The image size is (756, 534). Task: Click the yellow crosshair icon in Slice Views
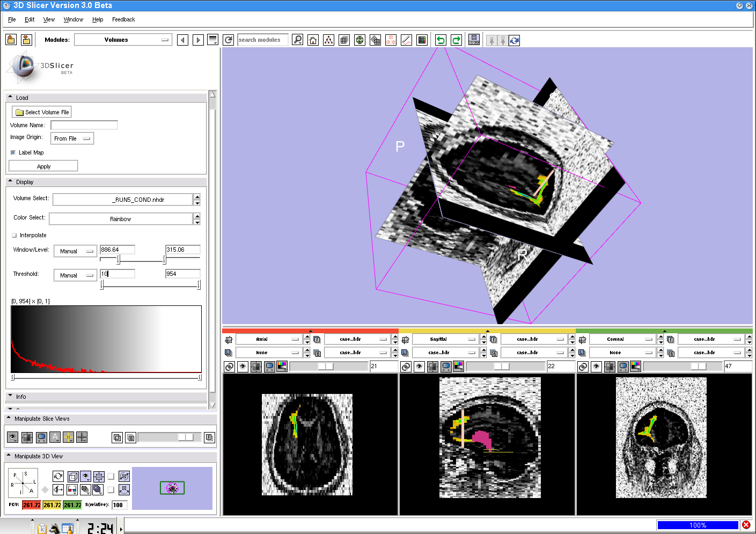(68, 437)
